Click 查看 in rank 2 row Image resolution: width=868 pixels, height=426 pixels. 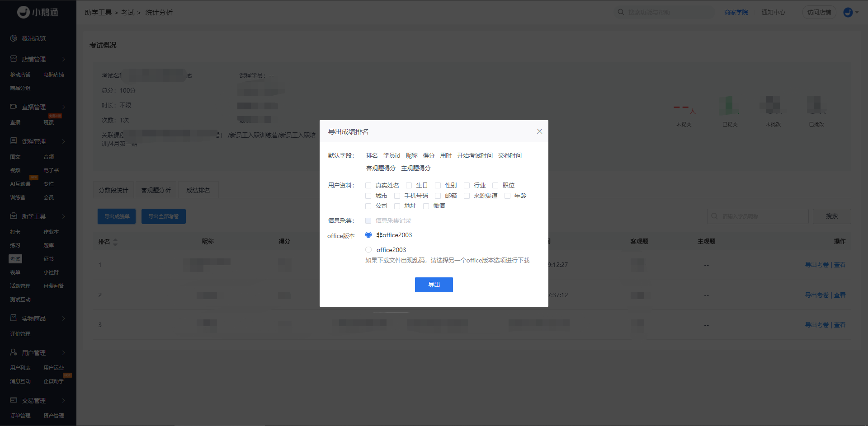[x=840, y=295]
